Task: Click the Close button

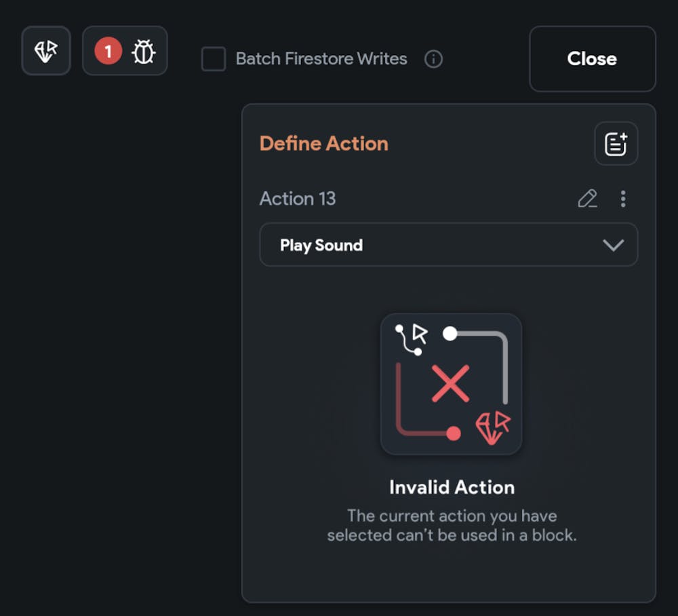Action: click(591, 59)
